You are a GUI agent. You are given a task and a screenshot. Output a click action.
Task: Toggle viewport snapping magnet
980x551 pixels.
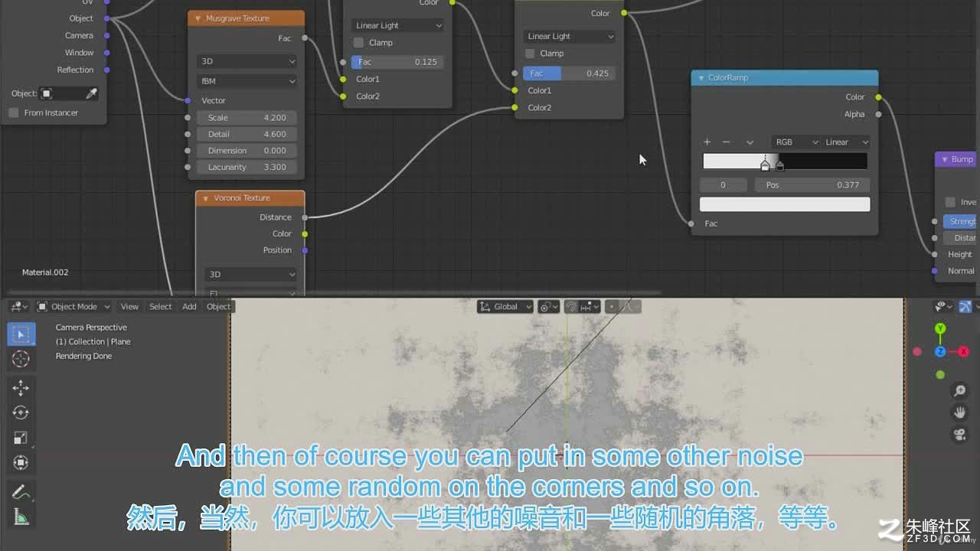coord(571,306)
